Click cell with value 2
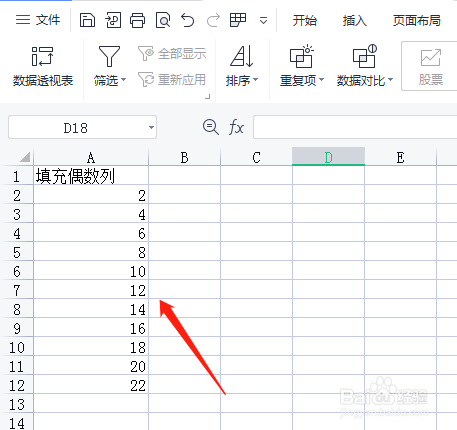The height and width of the screenshot is (430, 457). [x=91, y=195]
